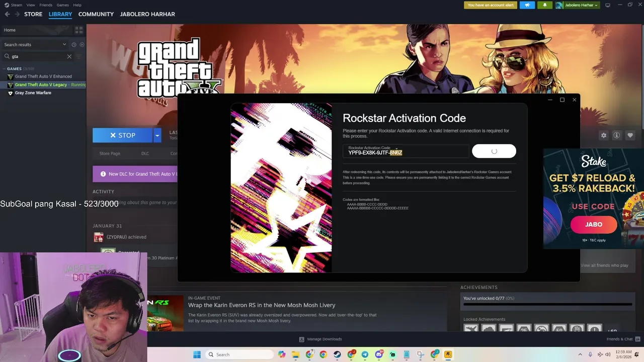
Task: Stop the running game with STOP
Action: (x=123, y=135)
